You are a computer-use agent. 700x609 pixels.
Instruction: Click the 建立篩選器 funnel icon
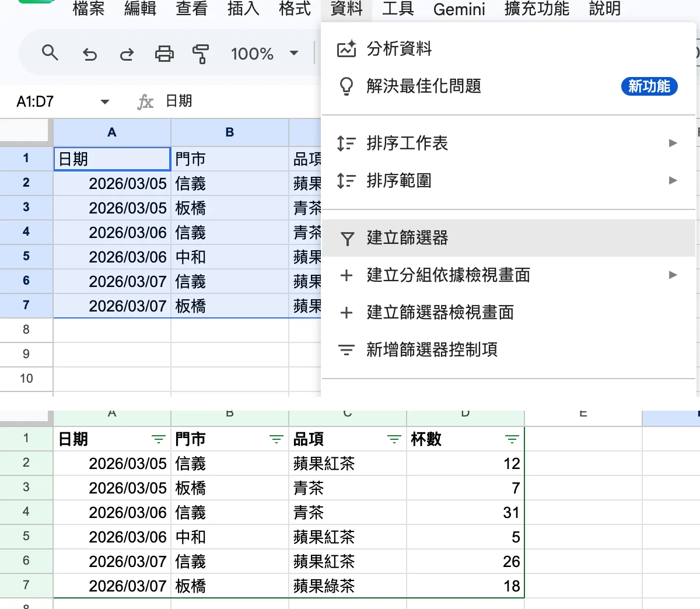tap(347, 239)
